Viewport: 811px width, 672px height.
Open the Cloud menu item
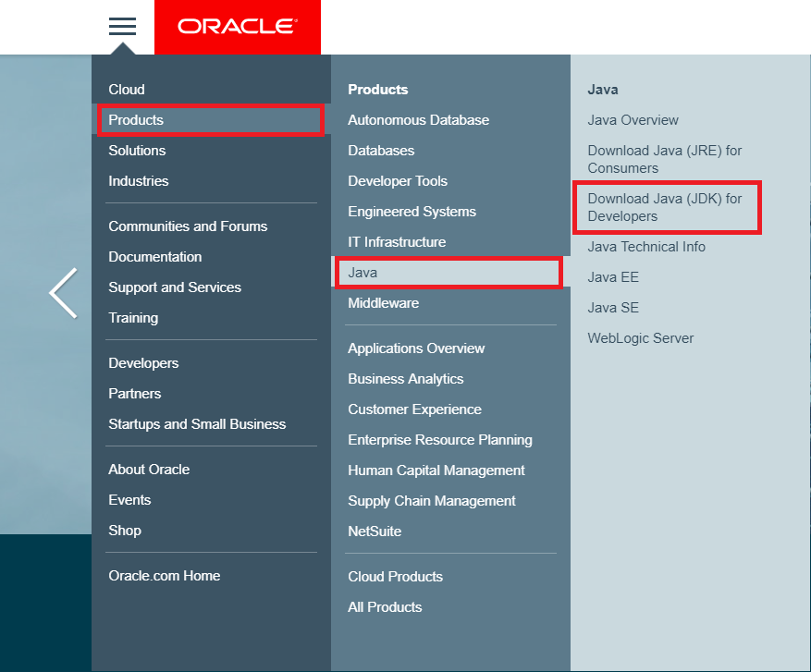click(127, 90)
